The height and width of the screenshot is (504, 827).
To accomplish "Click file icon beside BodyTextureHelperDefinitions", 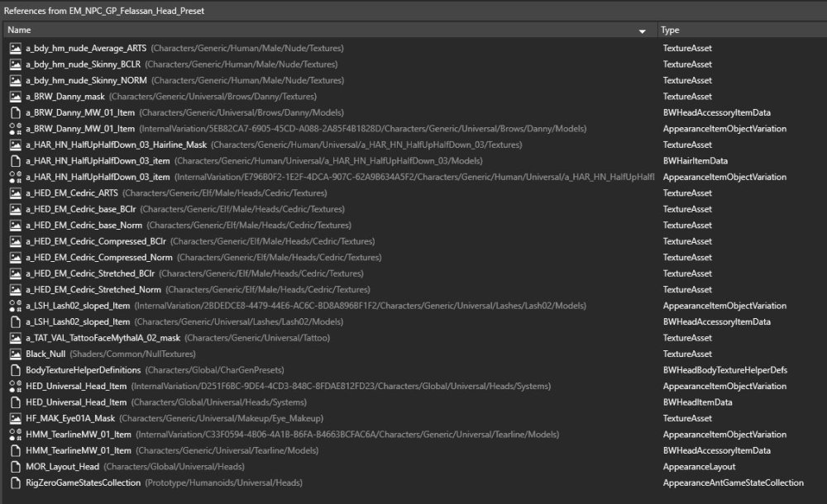I will (x=15, y=370).
